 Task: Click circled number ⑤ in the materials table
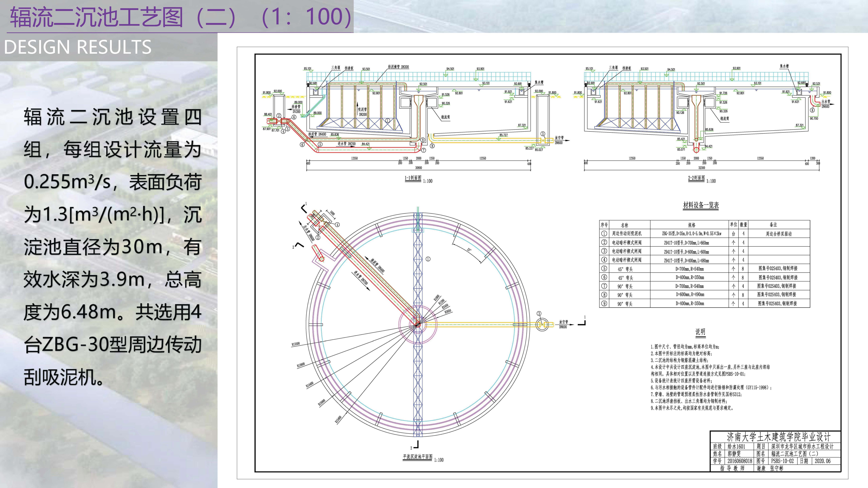pyautogui.click(x=604, y=268)
